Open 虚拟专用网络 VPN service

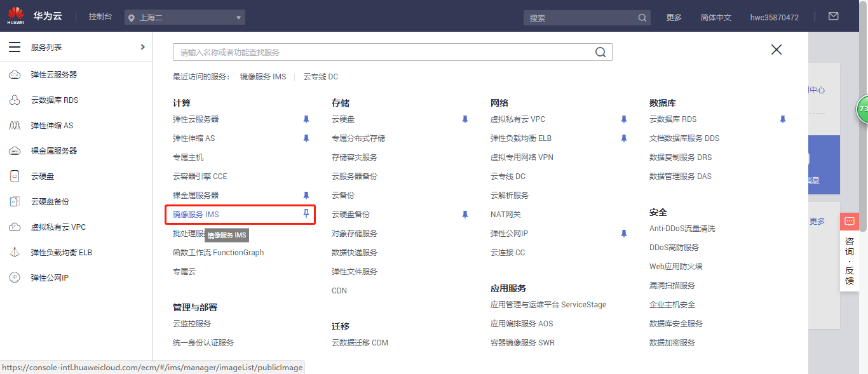(522, 157)
